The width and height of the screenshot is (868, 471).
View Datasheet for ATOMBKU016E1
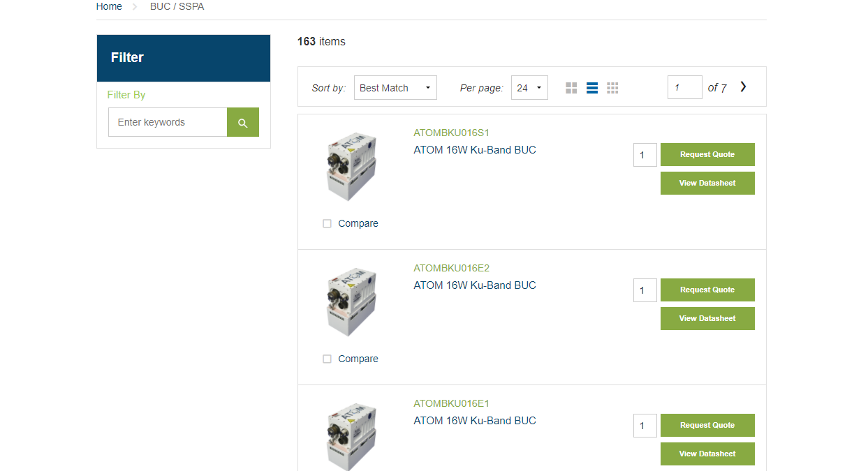coord(707,454)
